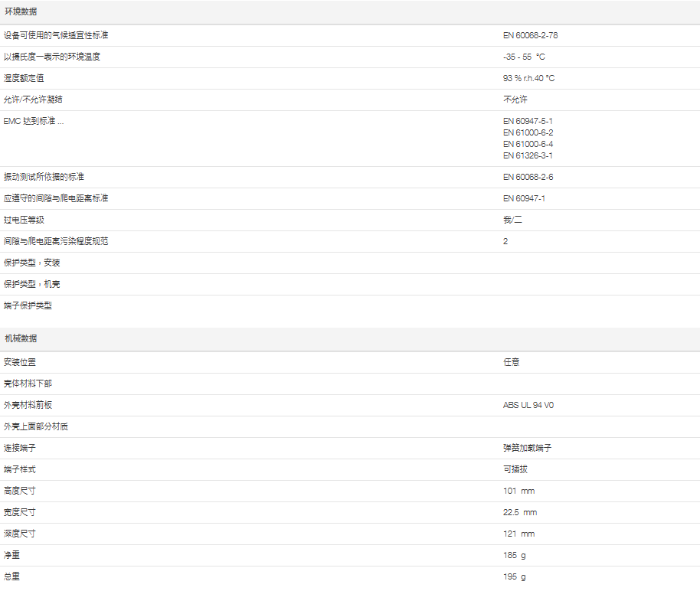Click the EN 61326-3-1 EMC standard

pyautogui.click(x=528, y=155)
